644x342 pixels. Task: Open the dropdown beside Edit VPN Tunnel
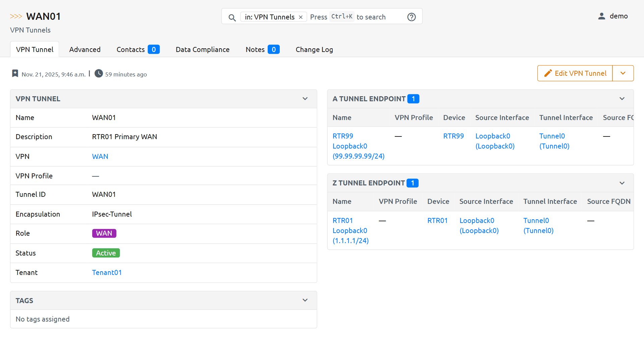pos(623,73)
